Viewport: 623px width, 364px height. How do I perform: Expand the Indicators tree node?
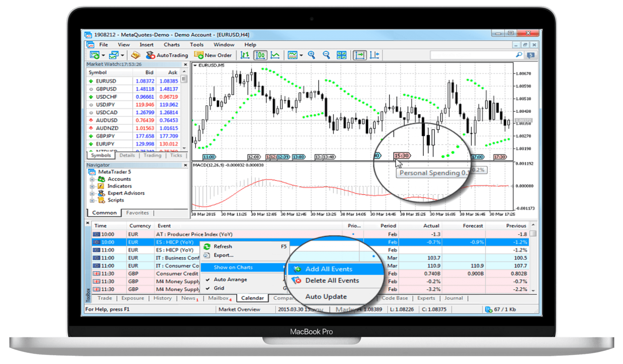click(92, 186)
